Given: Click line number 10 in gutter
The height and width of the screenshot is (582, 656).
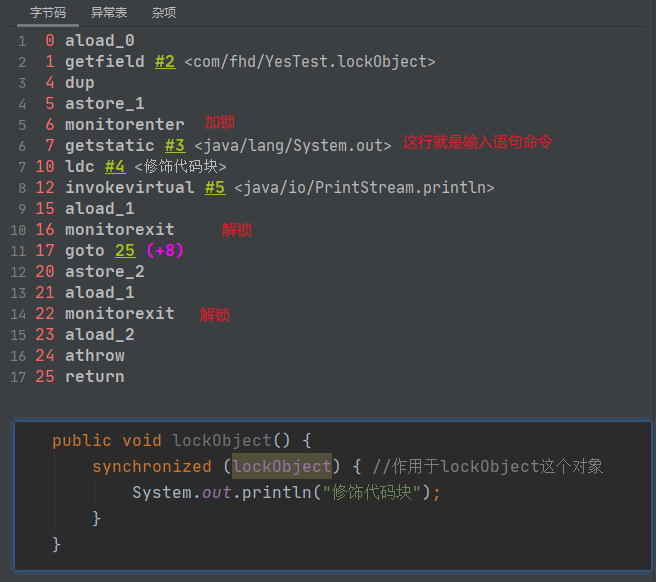Looking at the screenshot, I should [18, 230].
